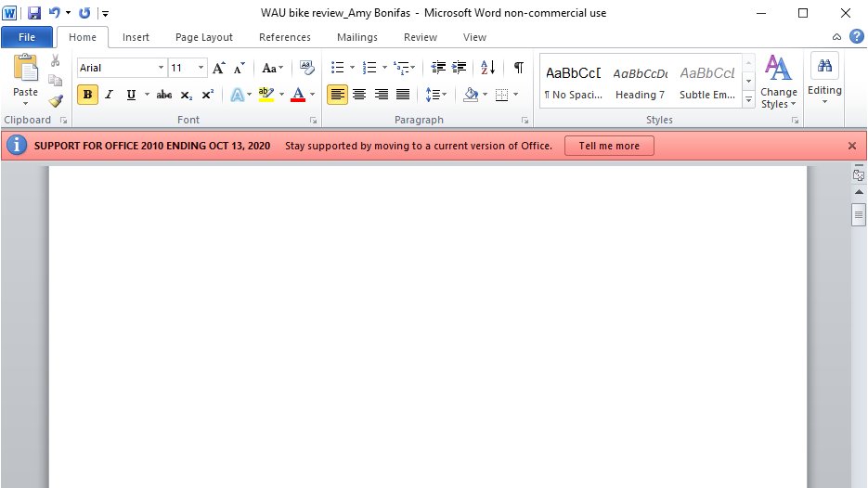Image resolution: width=868 pixels, height=488 pixels.
Task: Click the Tell me more button
Action: pos(609,146)
